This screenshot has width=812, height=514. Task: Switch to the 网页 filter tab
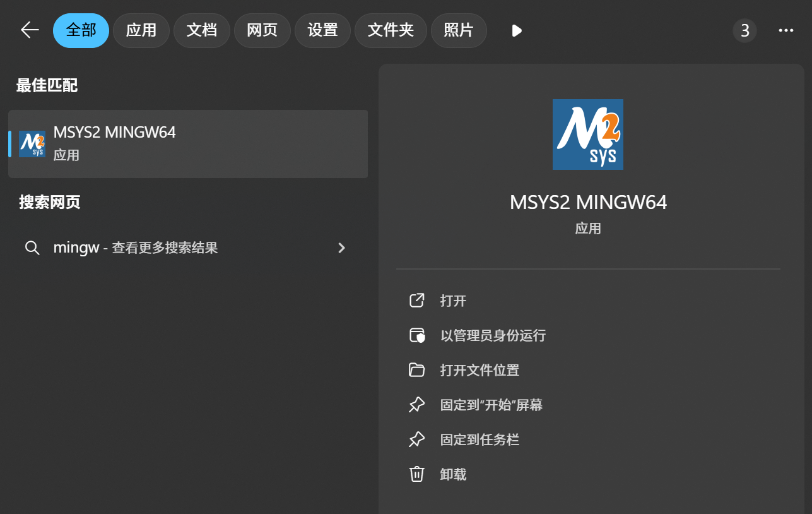pos(262,30)
